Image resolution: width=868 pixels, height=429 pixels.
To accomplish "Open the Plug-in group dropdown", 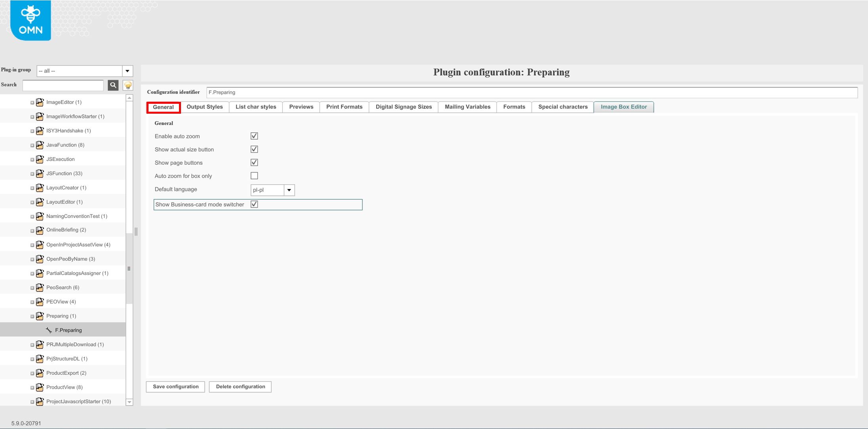I will point(128,71).
